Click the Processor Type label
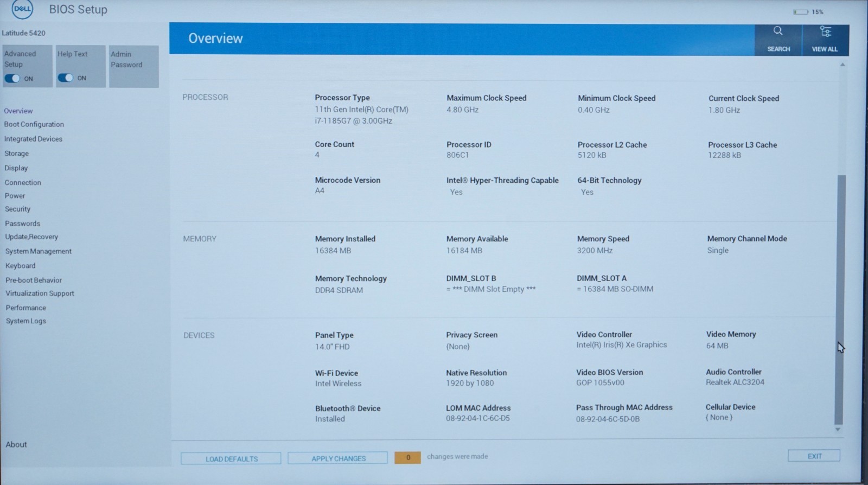The width and height of the screenshot is (868, 485). (342, 98)
